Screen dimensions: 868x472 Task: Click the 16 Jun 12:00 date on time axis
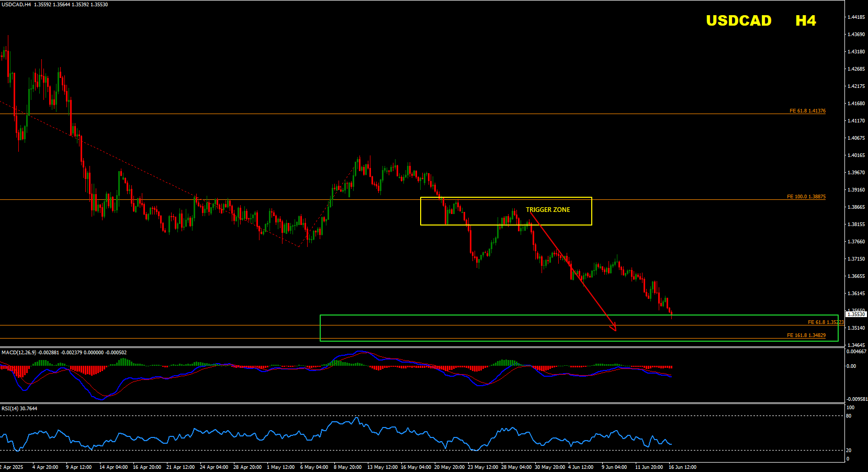tap(682, 467)
